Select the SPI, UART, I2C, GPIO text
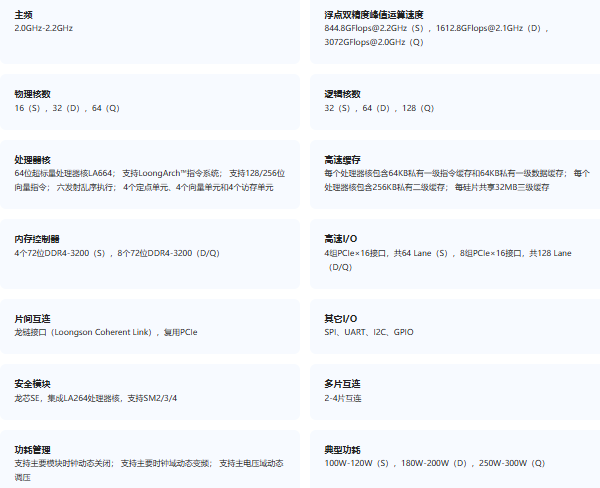 pyautogui.click(x=369, y=332)
